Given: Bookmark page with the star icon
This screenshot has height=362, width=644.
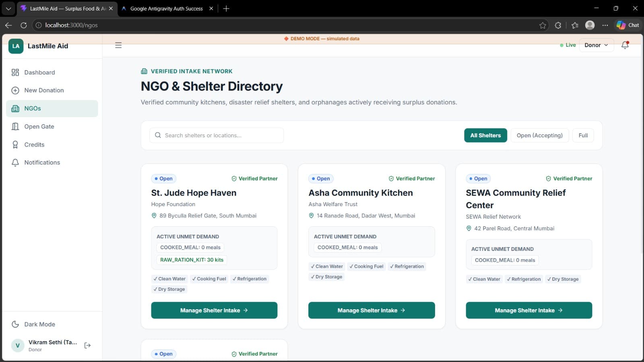Looking at the screenshot, I should coord(543,25).
